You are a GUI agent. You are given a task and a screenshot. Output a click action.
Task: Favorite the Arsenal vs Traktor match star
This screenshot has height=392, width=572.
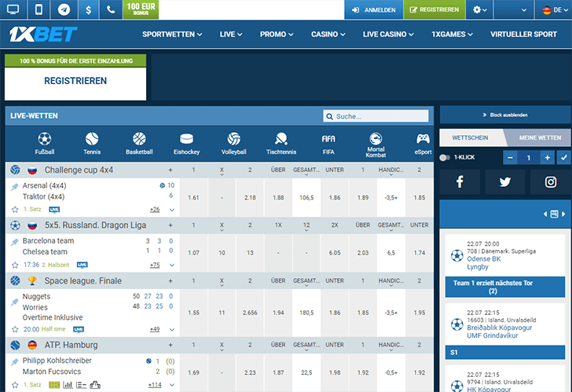15,209
